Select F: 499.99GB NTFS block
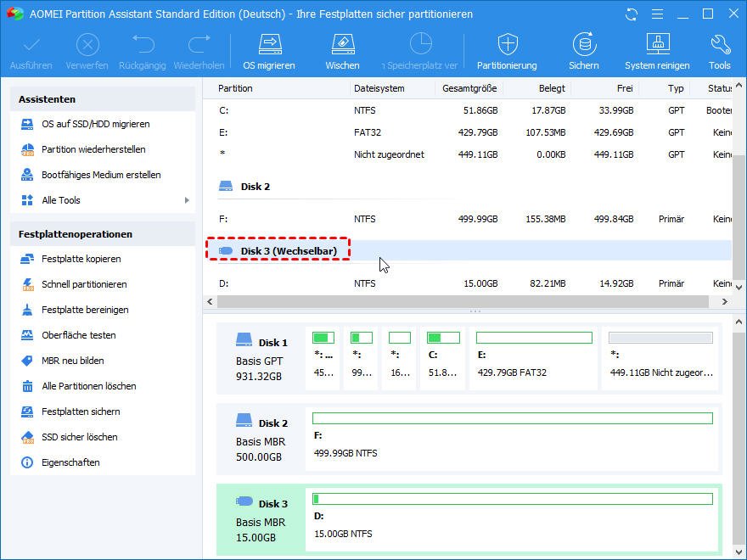This screenshot has width=747, height=560. pos(512,439)
